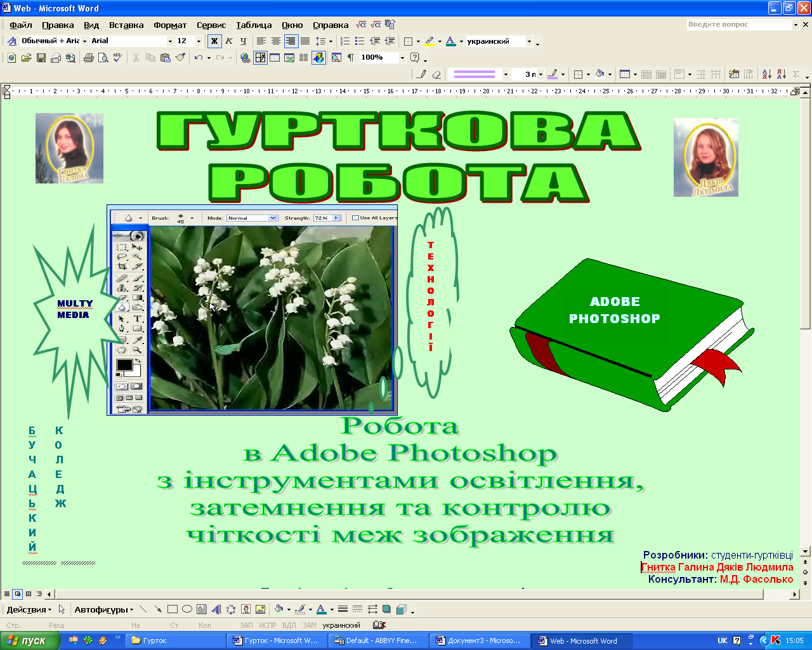Click the Insert Excel worksheet icon
Viewport: 812px width, 650px height.
coord(289,58)
